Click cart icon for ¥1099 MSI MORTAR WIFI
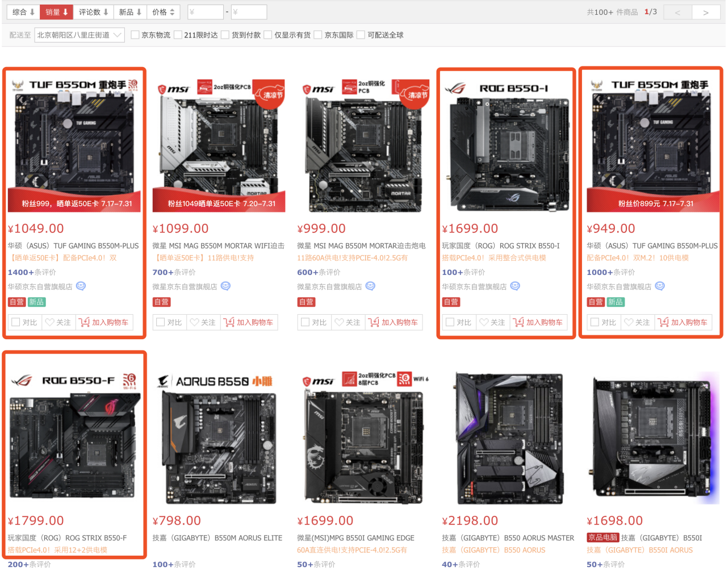This screenshot has height=571, width=728. [229, 322]
